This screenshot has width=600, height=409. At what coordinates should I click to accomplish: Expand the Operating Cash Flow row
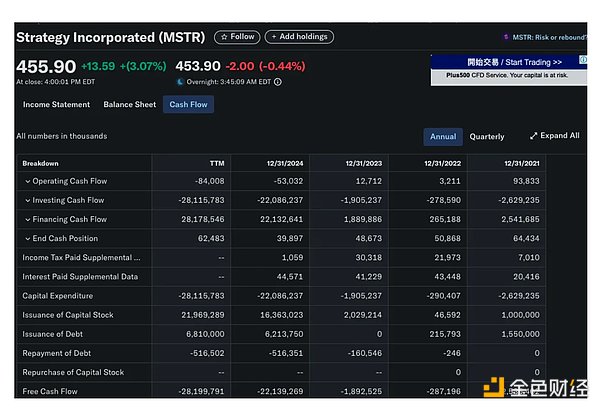point(28,181)
